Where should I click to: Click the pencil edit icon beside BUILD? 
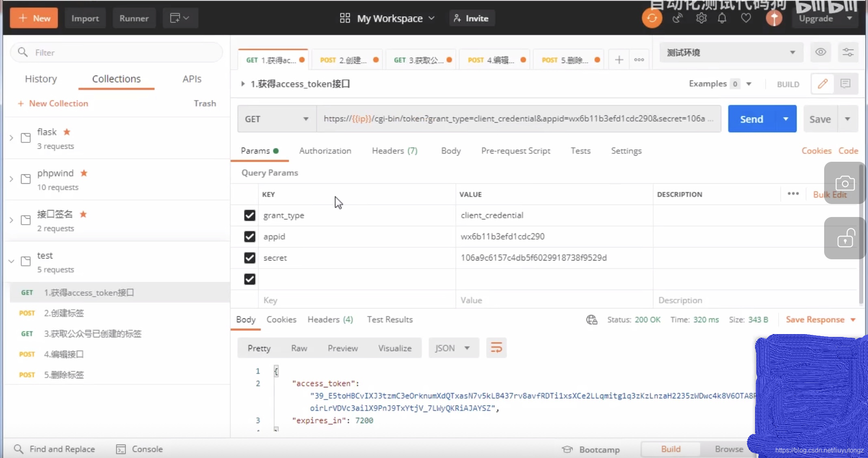(x=823, y=84)
